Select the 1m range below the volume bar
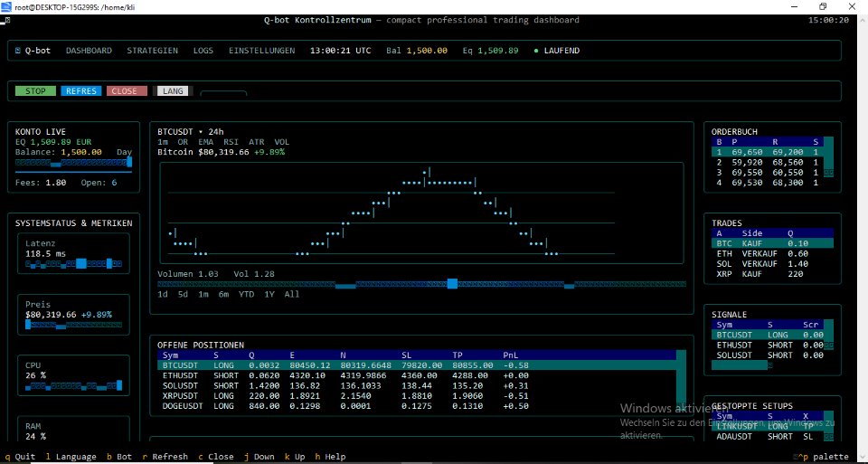This screenshot has height=464, width=868. coord(203,294)
